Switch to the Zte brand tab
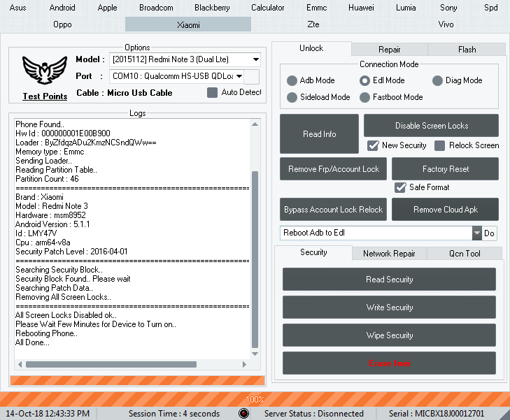This screenshot has width=510, height=420. tap(313, 24)
